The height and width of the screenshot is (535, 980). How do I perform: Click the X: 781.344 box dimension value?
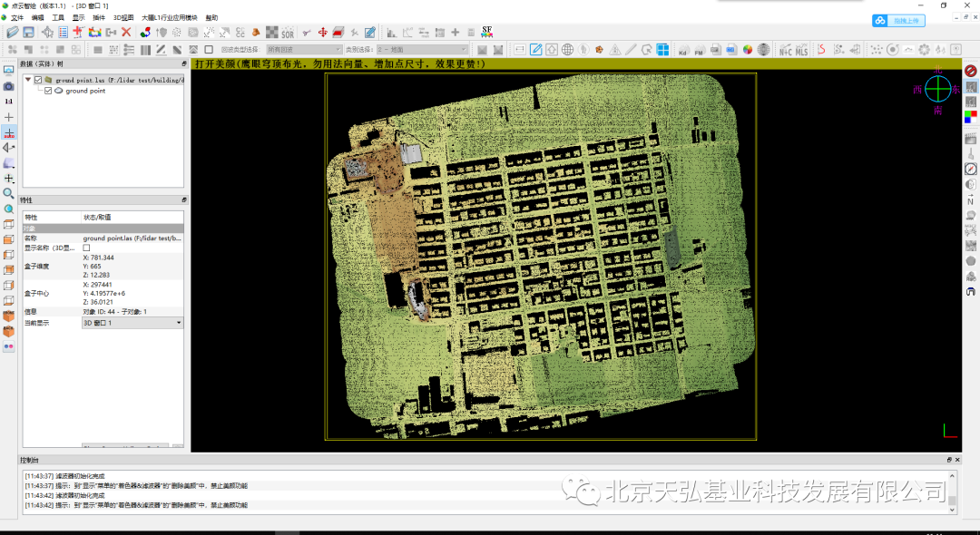tap(99, 258)
